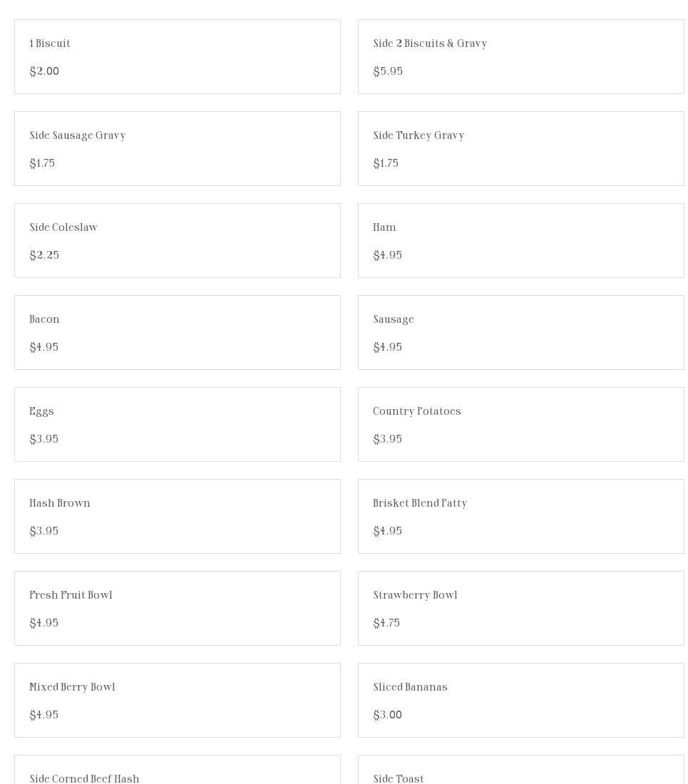Choose the Eggs menu card
The image size is (688, 784).
[177, 425]
